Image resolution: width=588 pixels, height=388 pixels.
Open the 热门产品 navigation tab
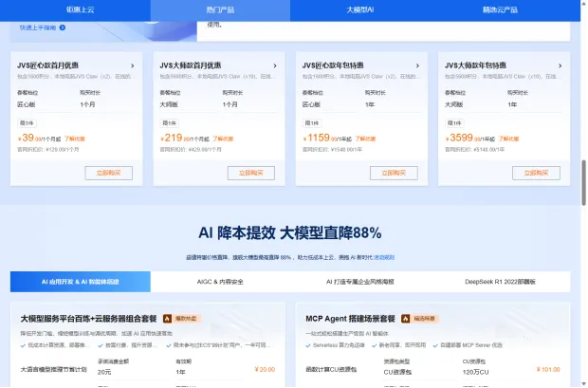(x=220, y=10)
